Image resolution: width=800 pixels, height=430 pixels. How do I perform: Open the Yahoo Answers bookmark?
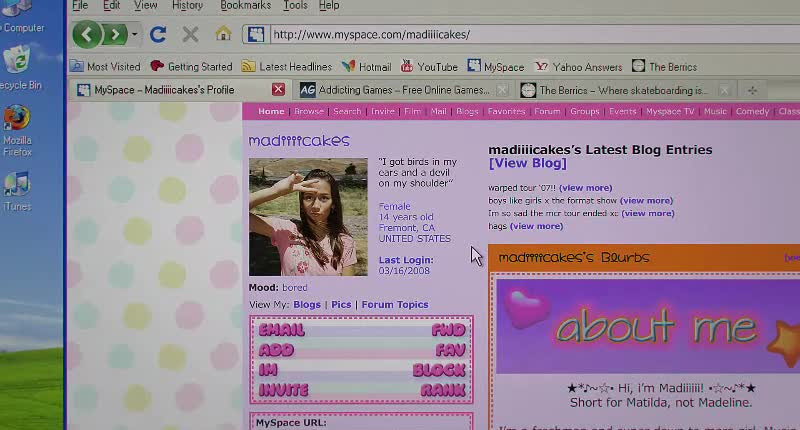coord(578,66)
